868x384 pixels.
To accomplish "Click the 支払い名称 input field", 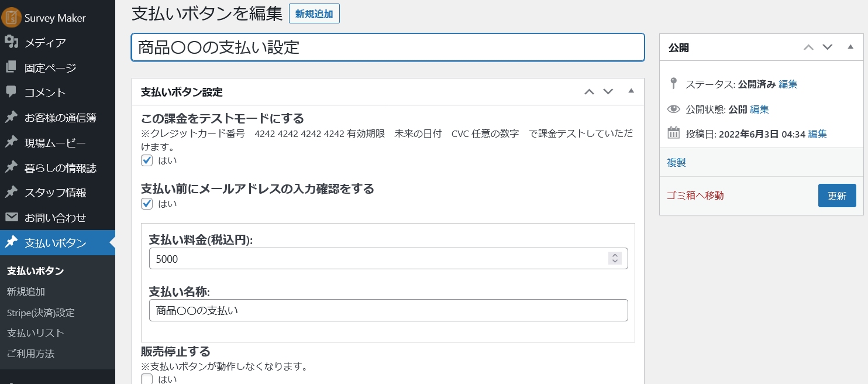I will (x=388, y=310).
